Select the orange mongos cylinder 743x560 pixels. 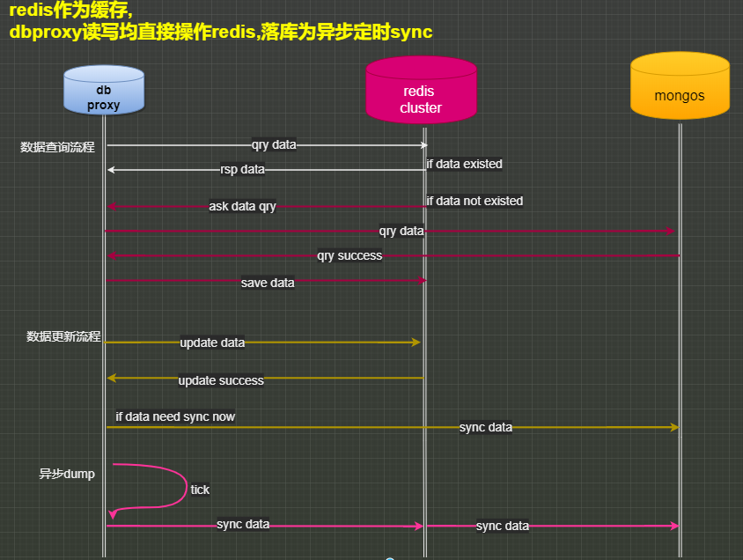click(x=680, y=85)
